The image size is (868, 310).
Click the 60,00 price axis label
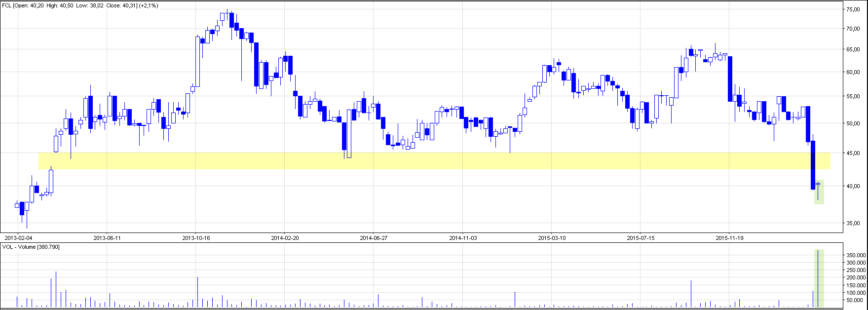[x=853, y=72]
